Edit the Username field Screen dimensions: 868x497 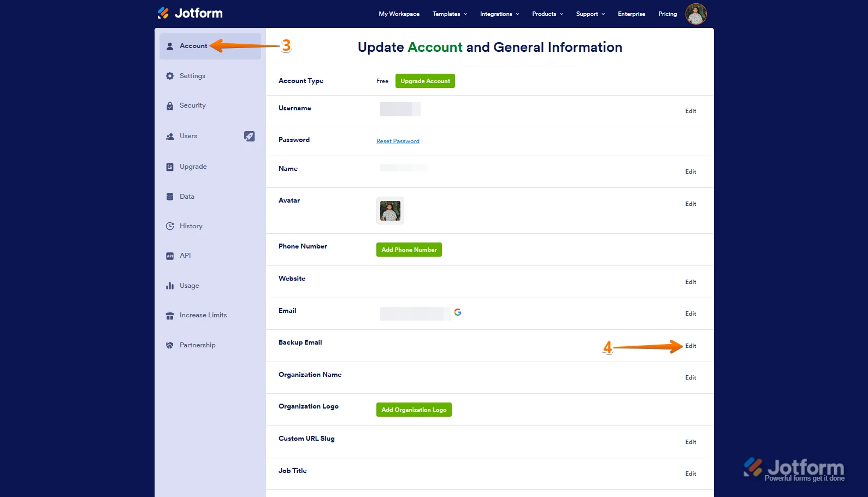click(690, 111)
